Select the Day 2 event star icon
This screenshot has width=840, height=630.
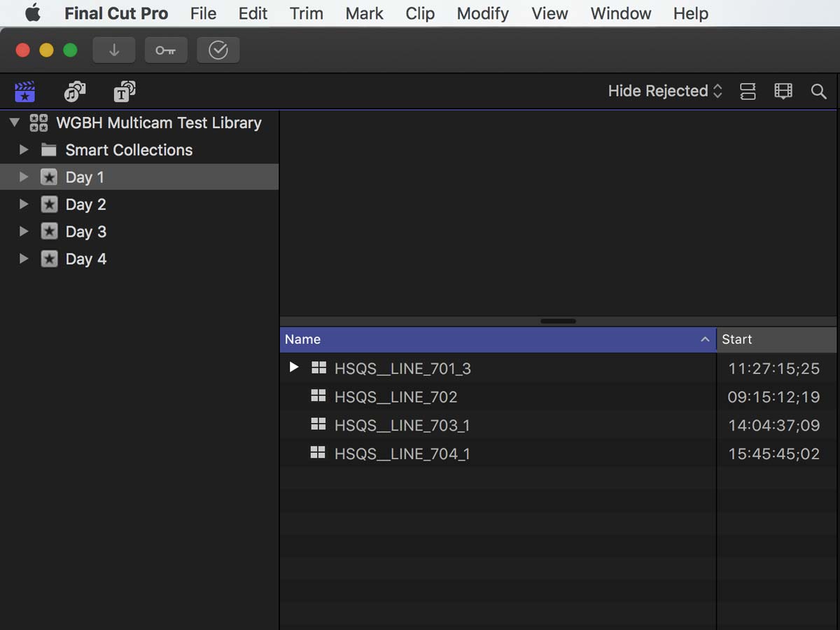[49, 204]
